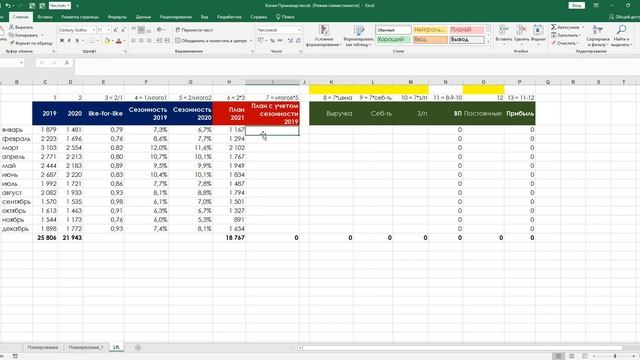Switch to sheet tab Планирование
The height and width of the screenshot is (360, 640).
click(x=43, y=347)
